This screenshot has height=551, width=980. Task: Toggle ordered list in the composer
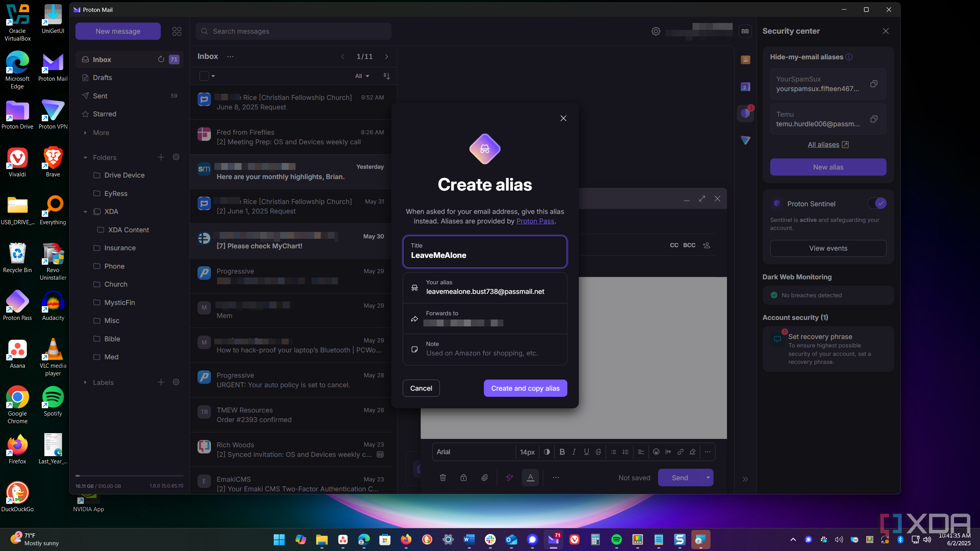pyautogui.click(x=626, y=452)
